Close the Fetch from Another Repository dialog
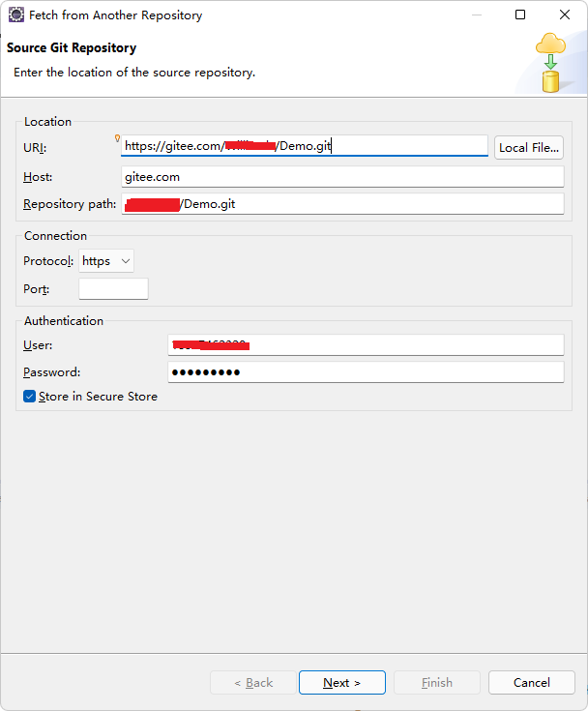This screenshot has width=588, height=711. (565, 15)
